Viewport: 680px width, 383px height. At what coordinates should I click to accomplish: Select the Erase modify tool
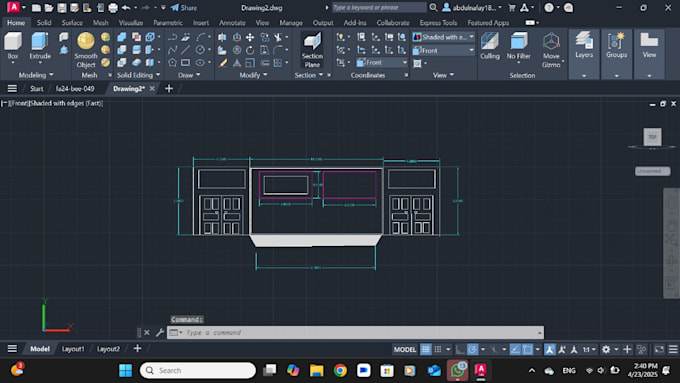click(x=223, y=63)
